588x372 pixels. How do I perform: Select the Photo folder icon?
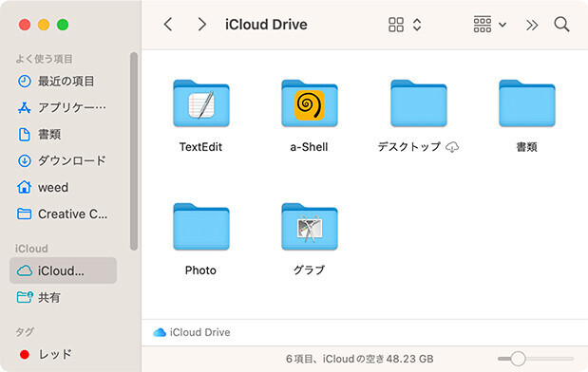201,227
